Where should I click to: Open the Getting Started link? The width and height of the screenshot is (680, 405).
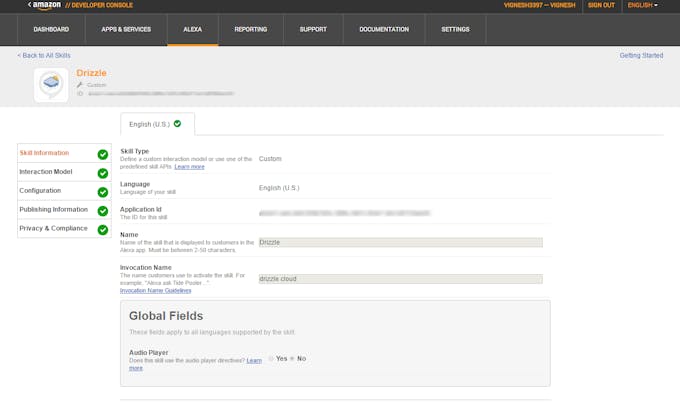click(x=641, y=56)
